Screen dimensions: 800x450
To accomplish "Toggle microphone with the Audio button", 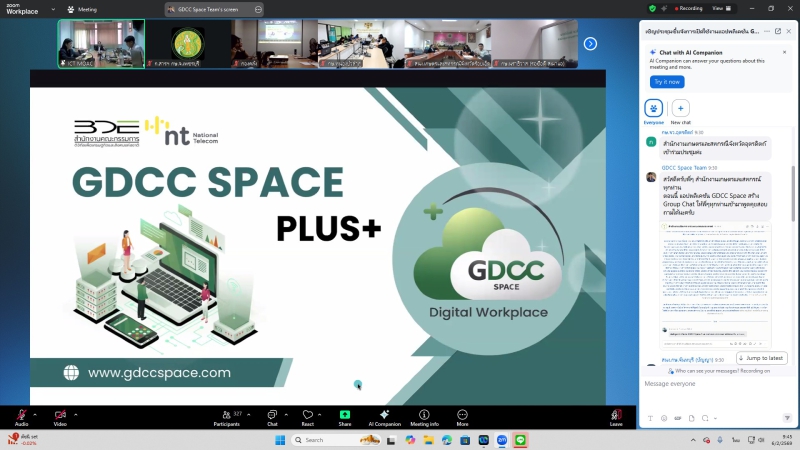I will tap(21, 414).
